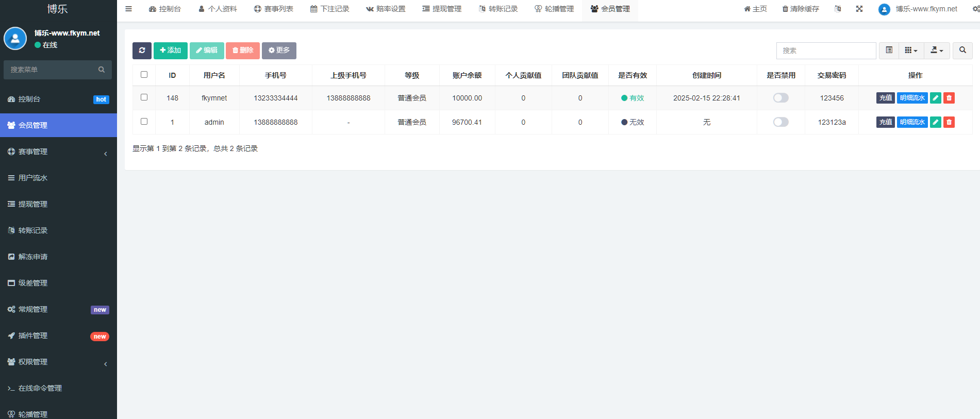
Task: Click 明细流水 button for admin
Action: 912,122
